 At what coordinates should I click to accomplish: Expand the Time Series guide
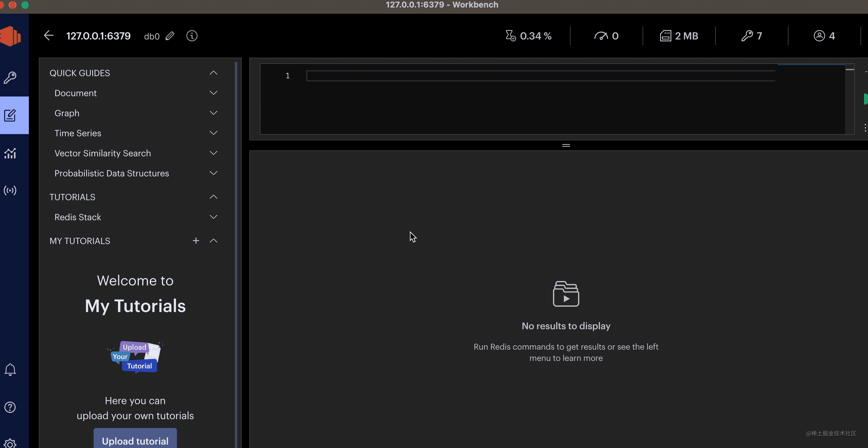213,133
